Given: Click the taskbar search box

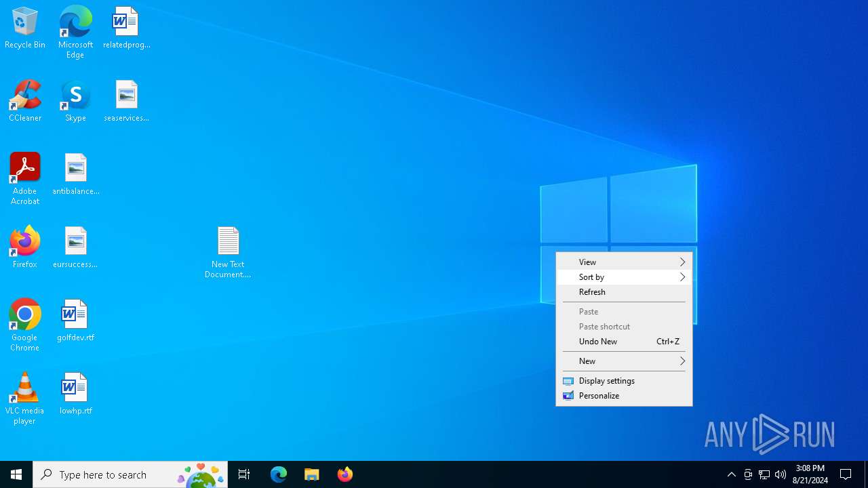Looking at the screenshot, I should (130, 474).
